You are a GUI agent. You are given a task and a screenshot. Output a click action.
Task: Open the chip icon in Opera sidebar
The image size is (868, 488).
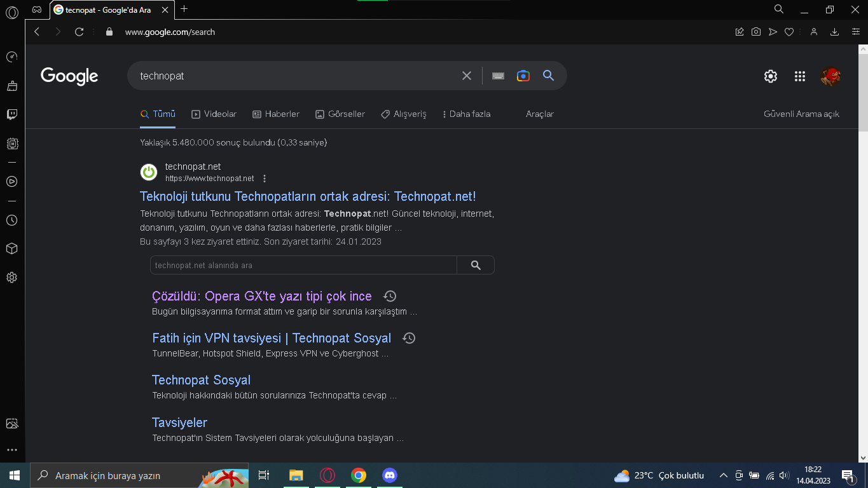pyautogui.click(x=11, y=144)
